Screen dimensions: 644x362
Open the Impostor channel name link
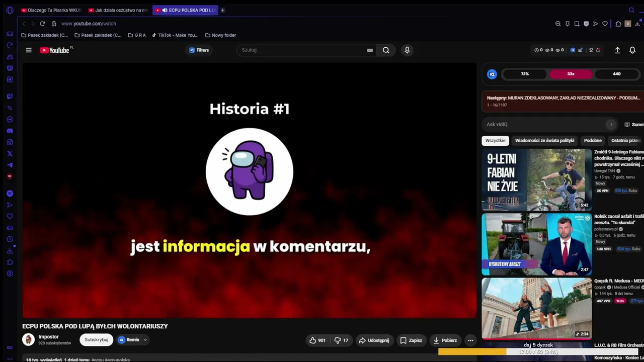click(48, 337)
